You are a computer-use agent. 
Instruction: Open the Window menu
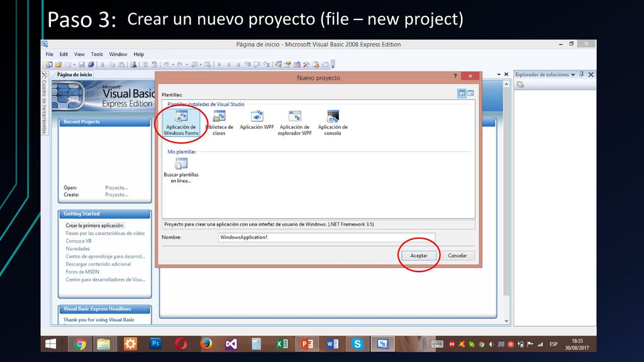[118, 54]
